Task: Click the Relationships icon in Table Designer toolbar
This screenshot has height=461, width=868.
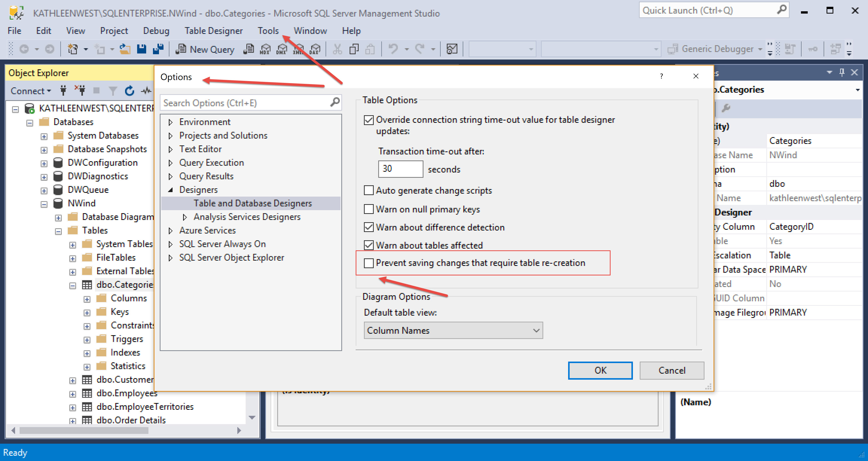Action: click(835, 49)
